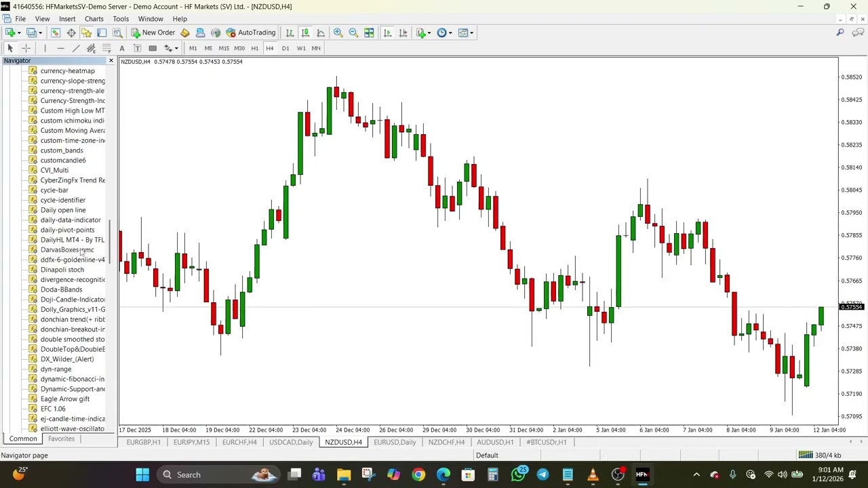The height and width of the screenshot is (488, 868).
Task: Switch chart to bar chart style
Action: tap(290, 33)
